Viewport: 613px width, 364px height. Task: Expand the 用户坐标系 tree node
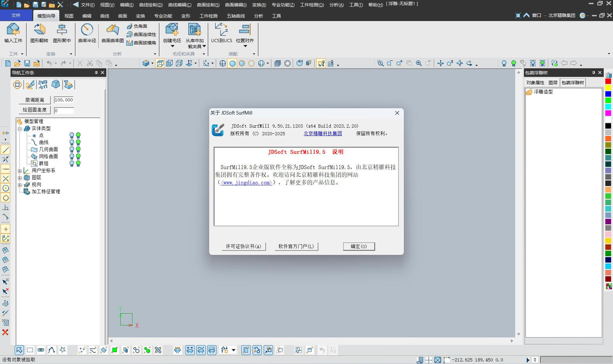[x=20, y=171]
